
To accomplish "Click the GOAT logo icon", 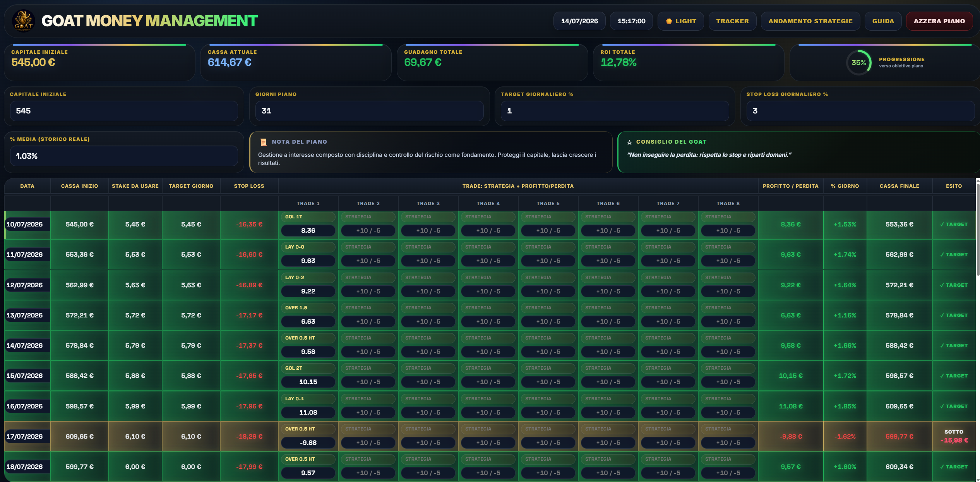I will 23,21.
